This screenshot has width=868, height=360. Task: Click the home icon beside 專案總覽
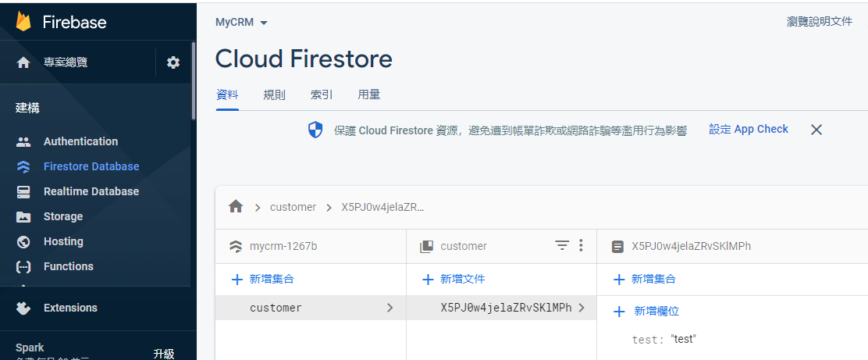pos(23,62)
